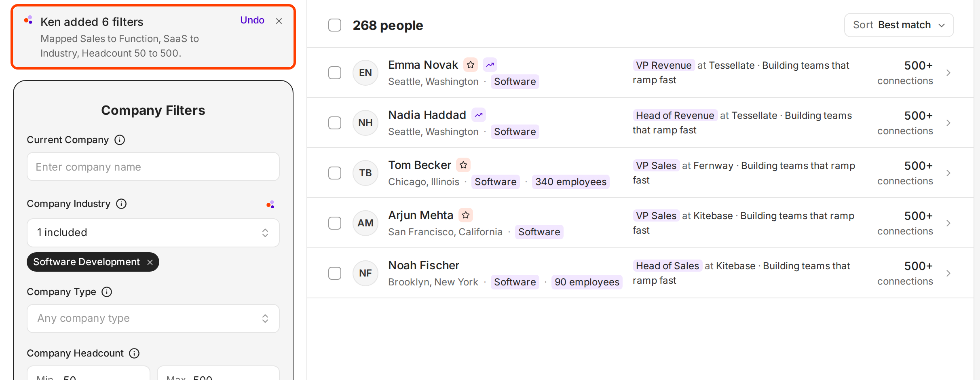Click the NH avatar for Nadia Haddad
The width and height of the screenshot is (980, 380).
tap(365, 123)
